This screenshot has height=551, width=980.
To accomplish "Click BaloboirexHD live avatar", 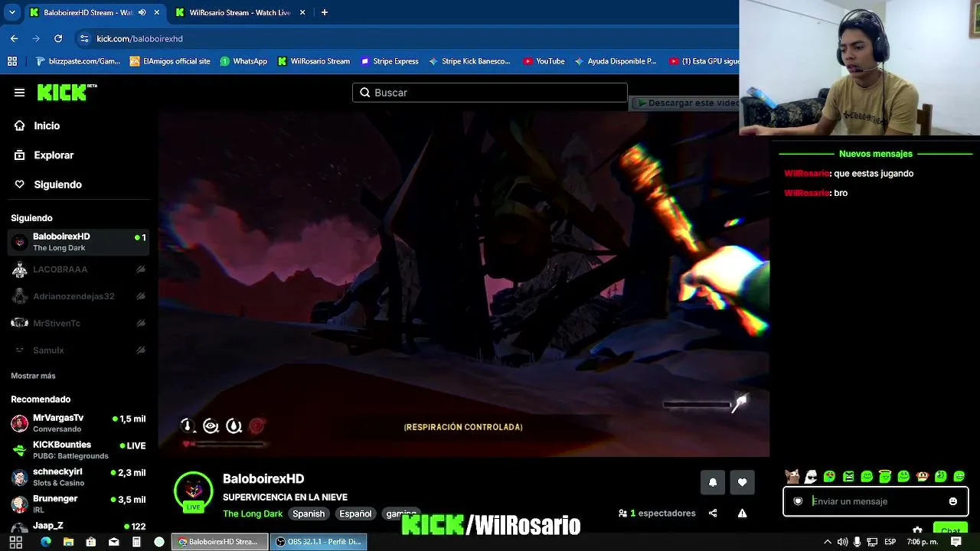I will coord(193,491).
